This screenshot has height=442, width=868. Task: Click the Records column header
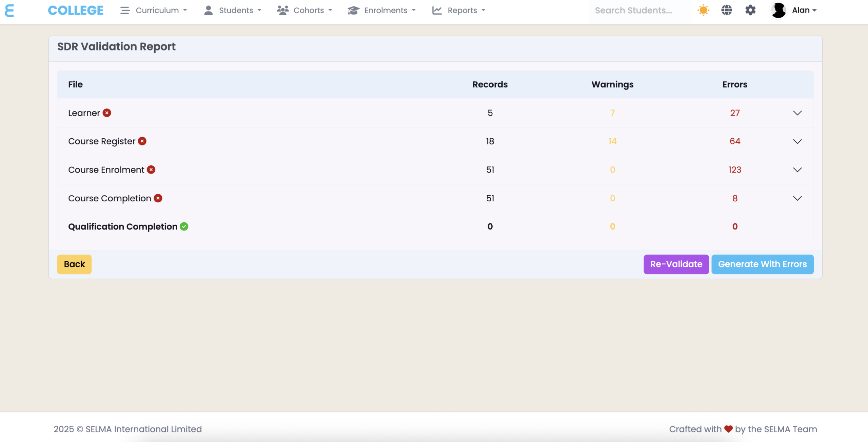pyautogui.click(x=490, y=84)
